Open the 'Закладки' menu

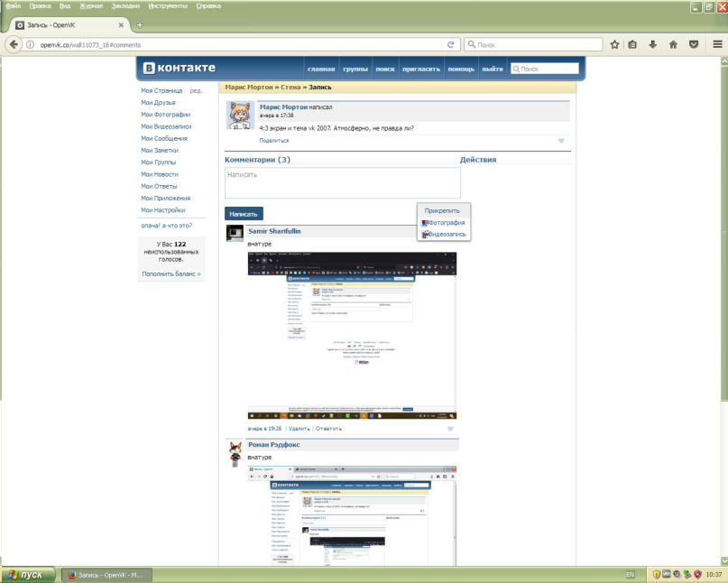click(x=125, y=6)
